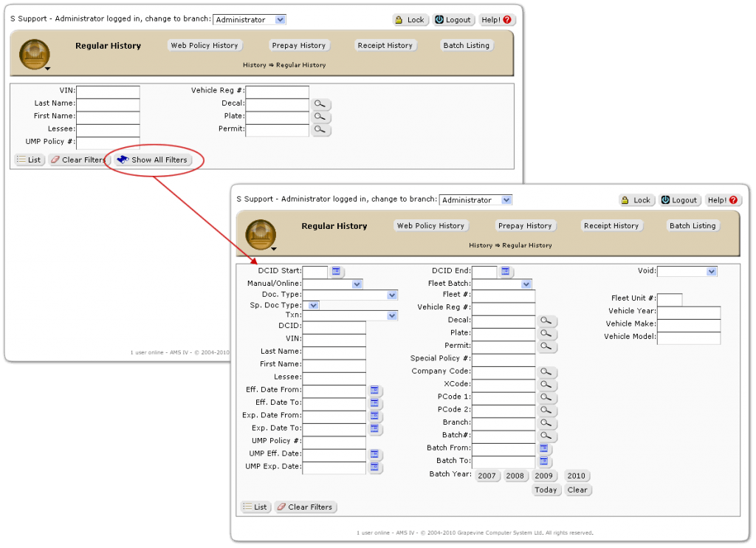
Task: Open calendar for UMP Exp. Date
Action: click(375, 467)
